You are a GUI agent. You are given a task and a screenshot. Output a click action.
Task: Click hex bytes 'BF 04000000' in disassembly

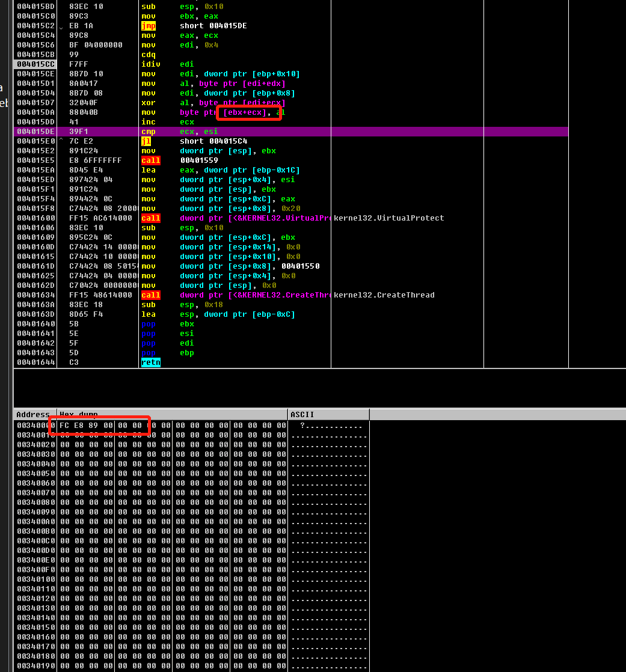pyautogui.click(x=96, y=45)
